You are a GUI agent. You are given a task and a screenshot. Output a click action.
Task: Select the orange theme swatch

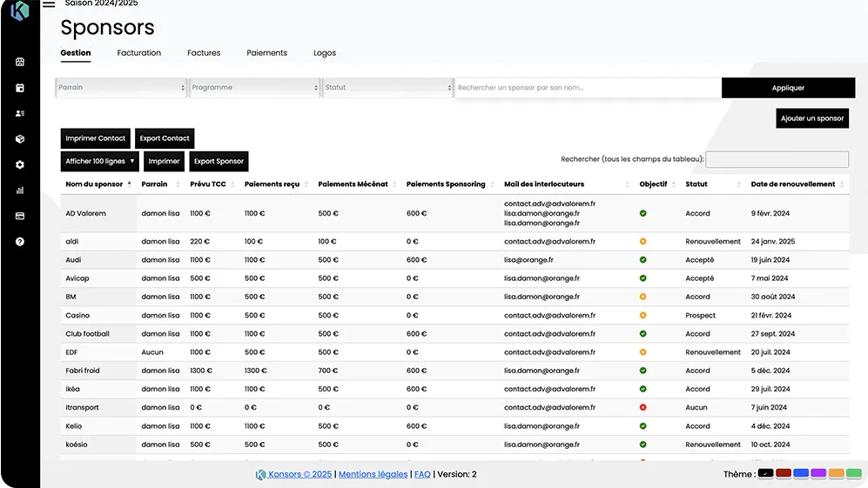837,473
